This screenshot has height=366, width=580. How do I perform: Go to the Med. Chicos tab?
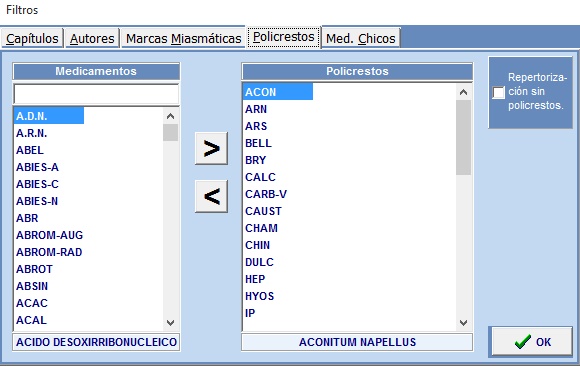pos(361,38)
